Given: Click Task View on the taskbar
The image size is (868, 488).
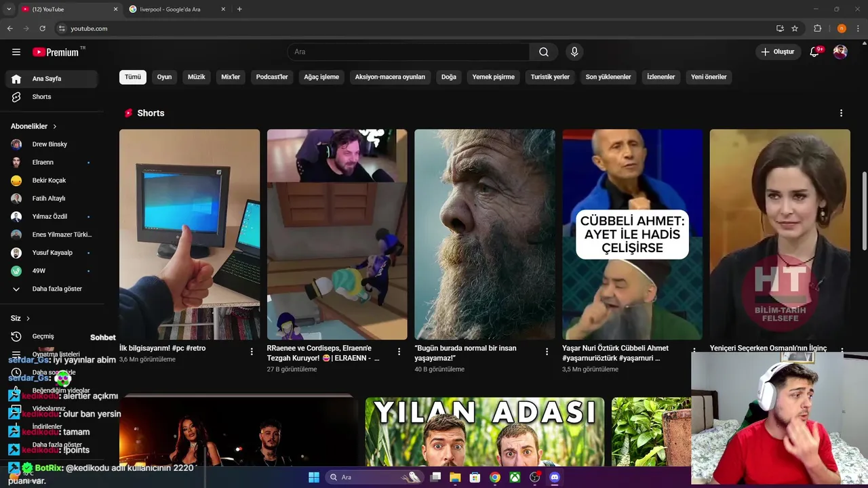Looking at the screenshot, I should 435,477.
